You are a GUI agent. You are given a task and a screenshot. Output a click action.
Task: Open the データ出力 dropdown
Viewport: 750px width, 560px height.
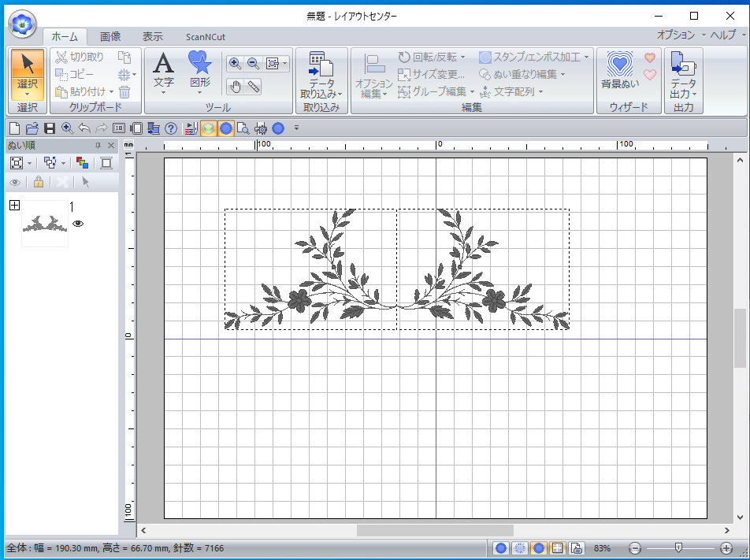683,88
